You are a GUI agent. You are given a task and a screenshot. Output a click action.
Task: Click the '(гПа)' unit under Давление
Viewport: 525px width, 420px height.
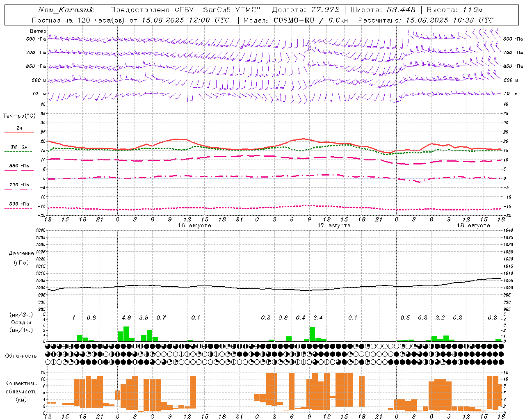21,263
